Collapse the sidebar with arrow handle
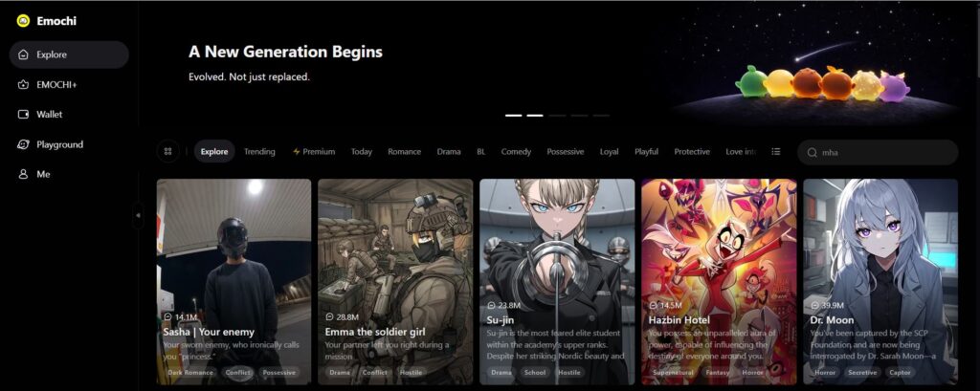 (138, 215)
